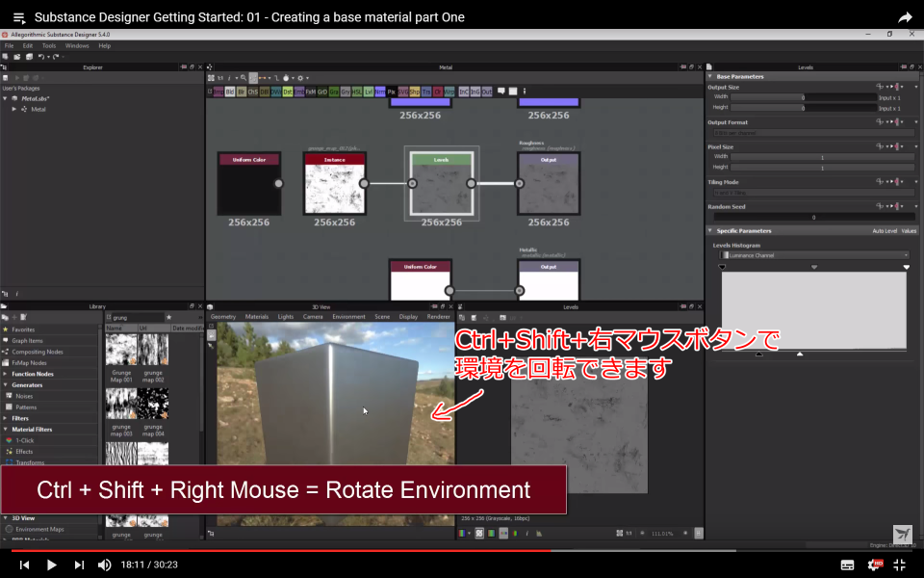924x578 pixels.
Task: Open the Tools menu
Action: click(x=49, y=45)
